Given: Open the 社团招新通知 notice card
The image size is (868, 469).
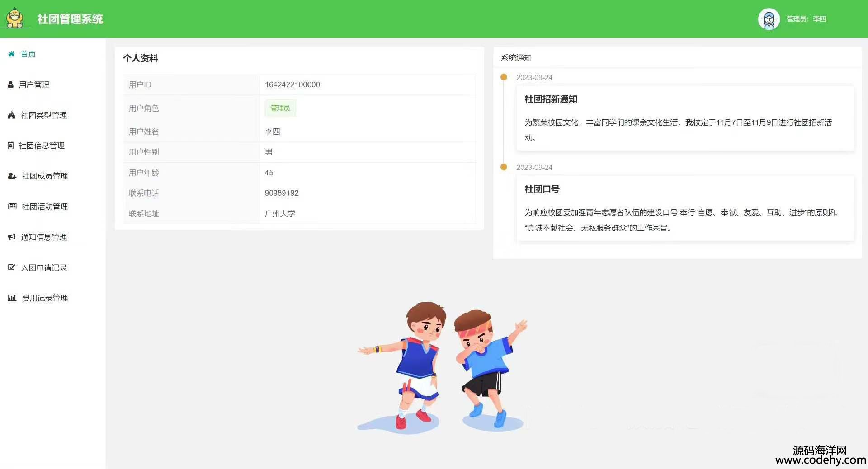Looking at the screenshot, I should click(684, 118).
